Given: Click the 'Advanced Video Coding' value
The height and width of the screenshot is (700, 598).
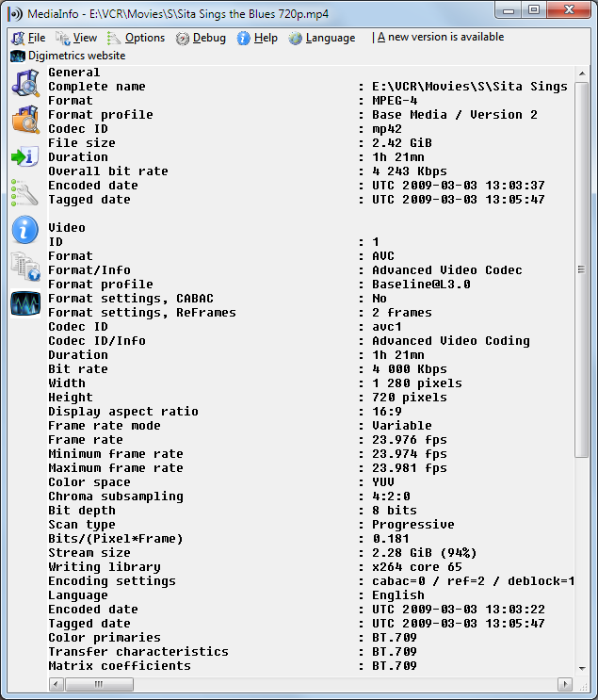Looking at the screenshot, I should pos(451,341).
